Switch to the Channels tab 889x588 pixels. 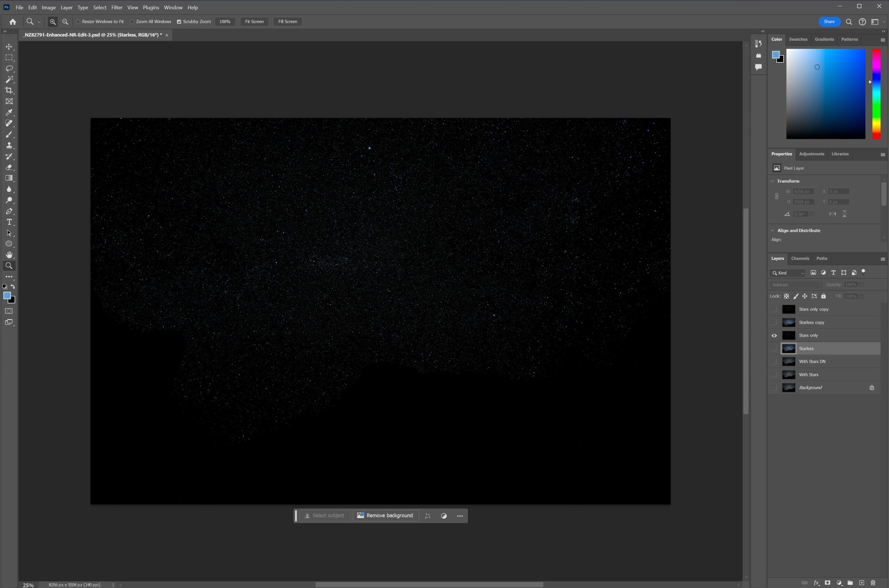[x=800, y=258]
